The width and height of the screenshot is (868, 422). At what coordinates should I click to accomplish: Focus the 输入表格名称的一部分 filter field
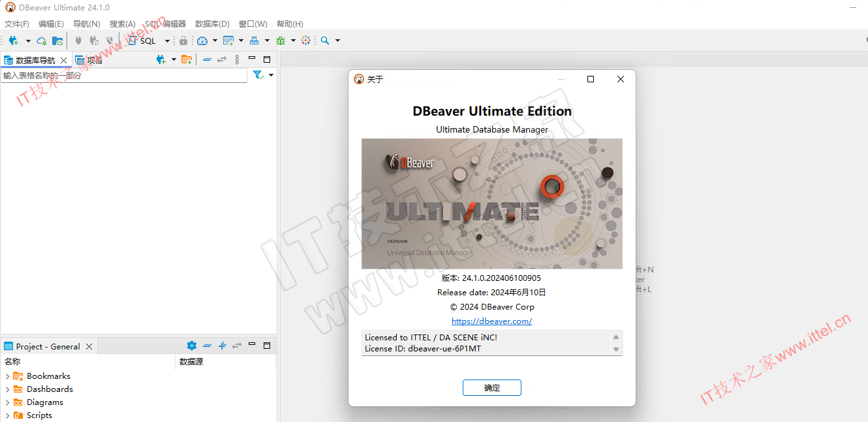[124, 75]
